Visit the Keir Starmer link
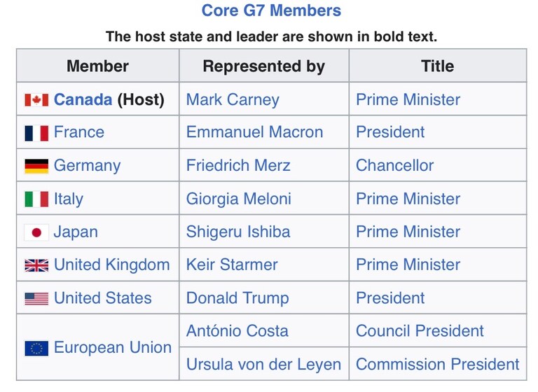The width and height of the screenshot is (538, 392). 232,265
